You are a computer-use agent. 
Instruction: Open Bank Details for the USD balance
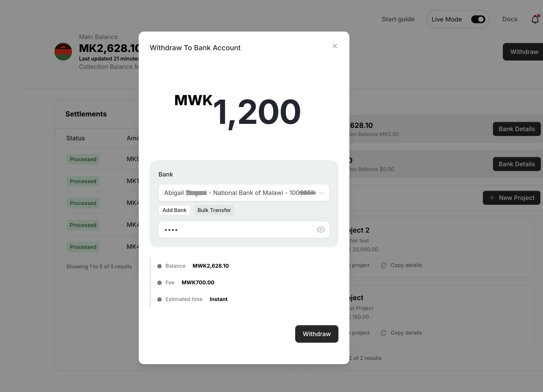tap(516, 164)
